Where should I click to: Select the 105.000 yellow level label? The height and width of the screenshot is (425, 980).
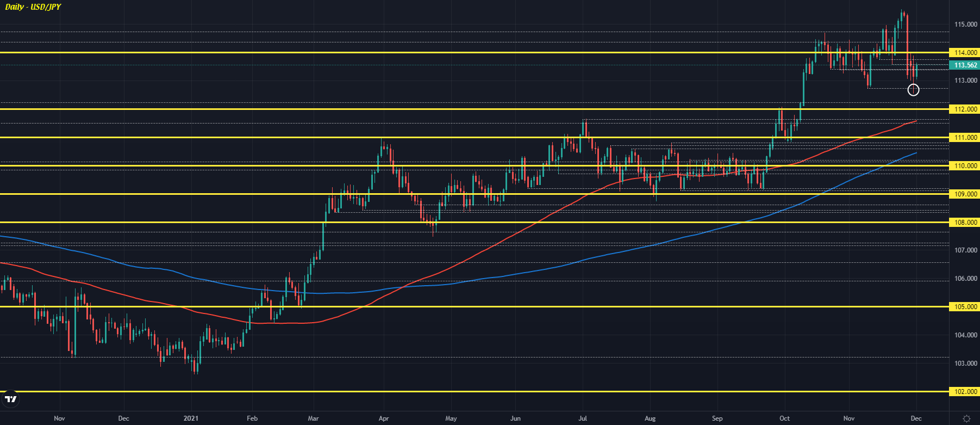[965, 307]
